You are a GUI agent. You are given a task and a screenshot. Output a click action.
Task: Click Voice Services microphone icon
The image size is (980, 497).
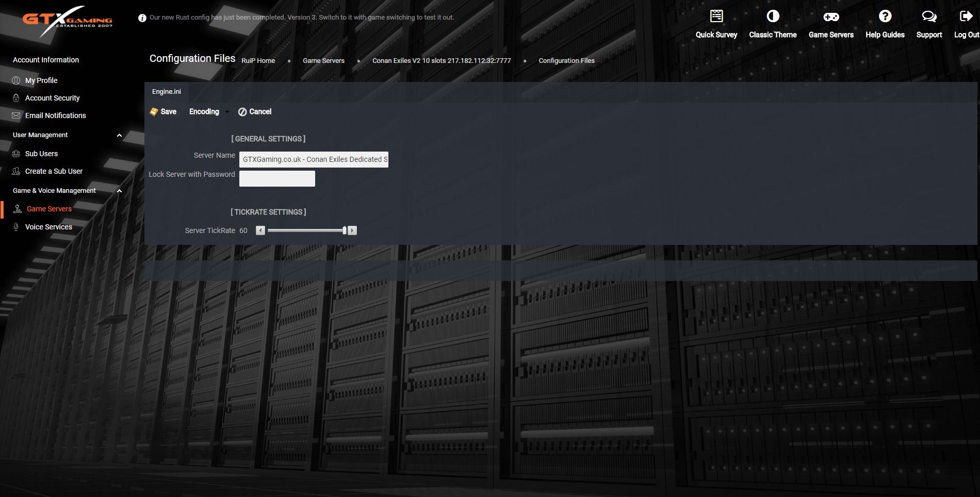16,227
